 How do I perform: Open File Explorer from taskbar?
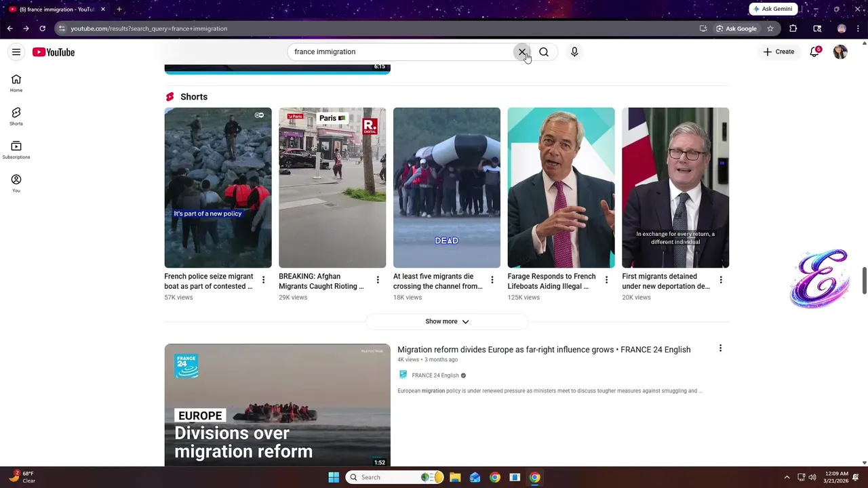pos(455,477)
